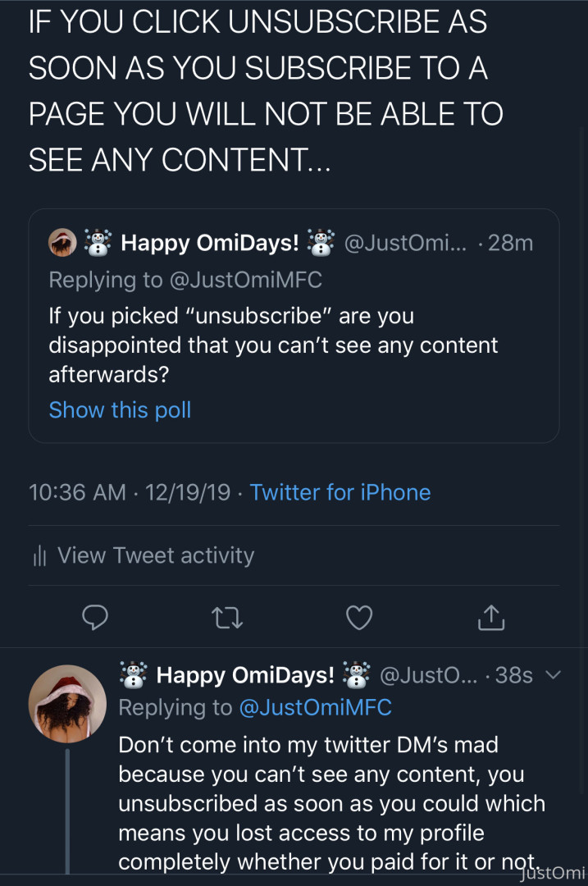The height and width of the screenshot is (886, 588).
Task: Open "Show this poll" link
Action: point(120,410)
